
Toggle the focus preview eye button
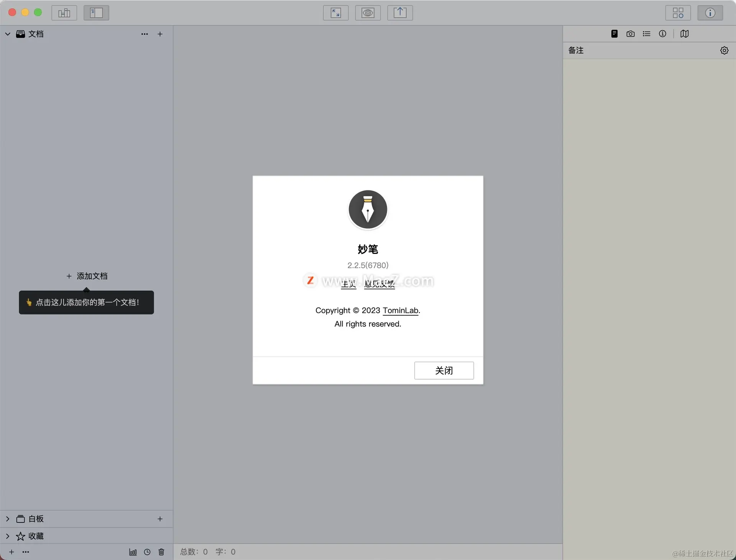368,13
